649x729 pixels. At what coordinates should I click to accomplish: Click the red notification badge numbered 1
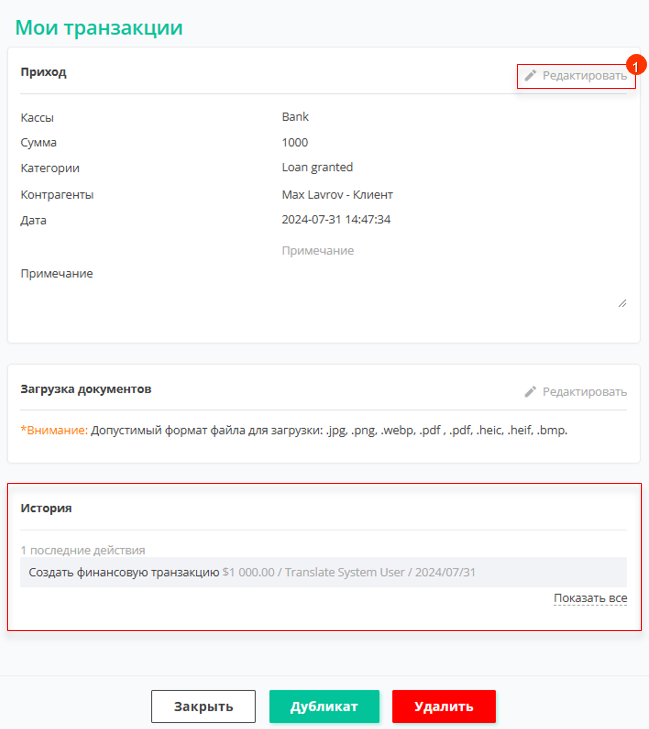pos(636,65)
